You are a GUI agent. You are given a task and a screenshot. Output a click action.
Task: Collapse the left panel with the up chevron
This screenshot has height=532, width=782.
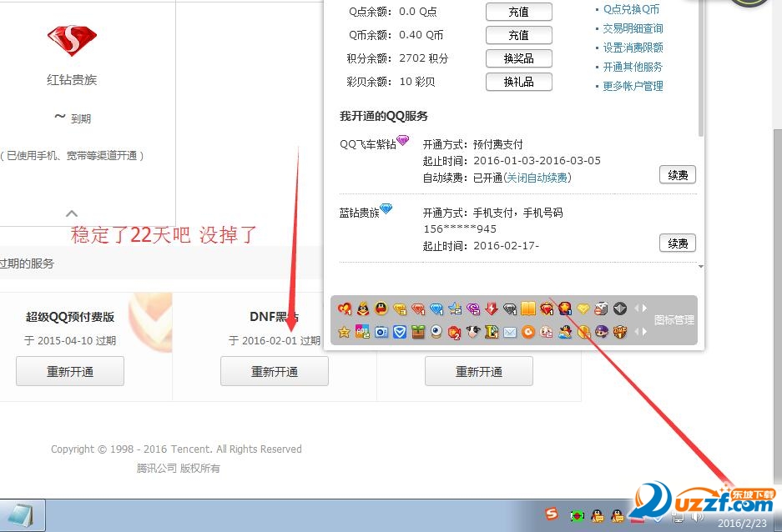click(71, 213)
